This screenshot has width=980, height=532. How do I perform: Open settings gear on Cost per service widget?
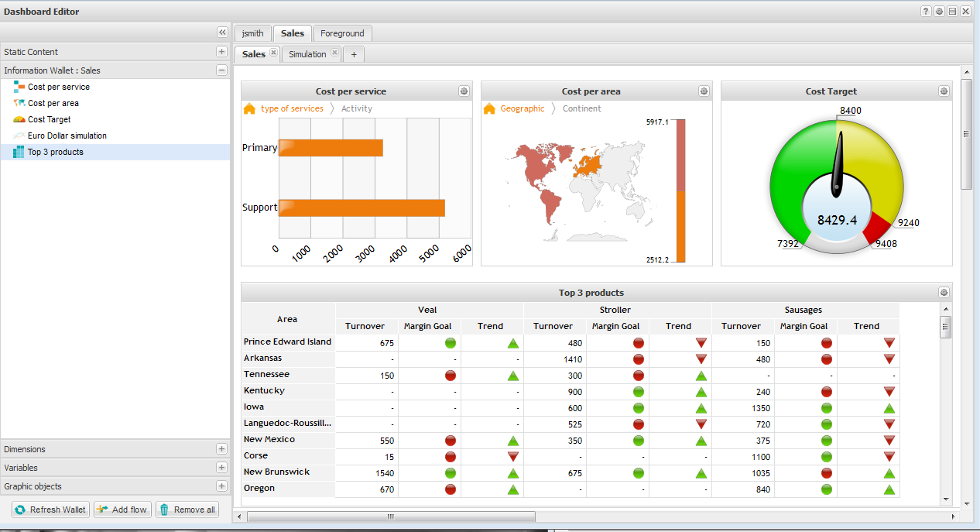point(464,91)
